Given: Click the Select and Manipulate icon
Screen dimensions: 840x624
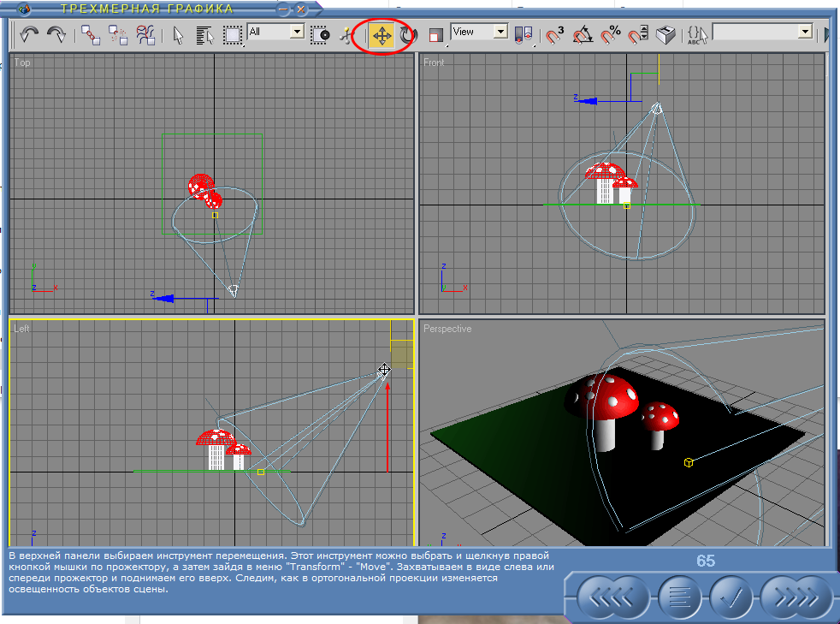Looking at the screenshot, I should click(347, 36).
